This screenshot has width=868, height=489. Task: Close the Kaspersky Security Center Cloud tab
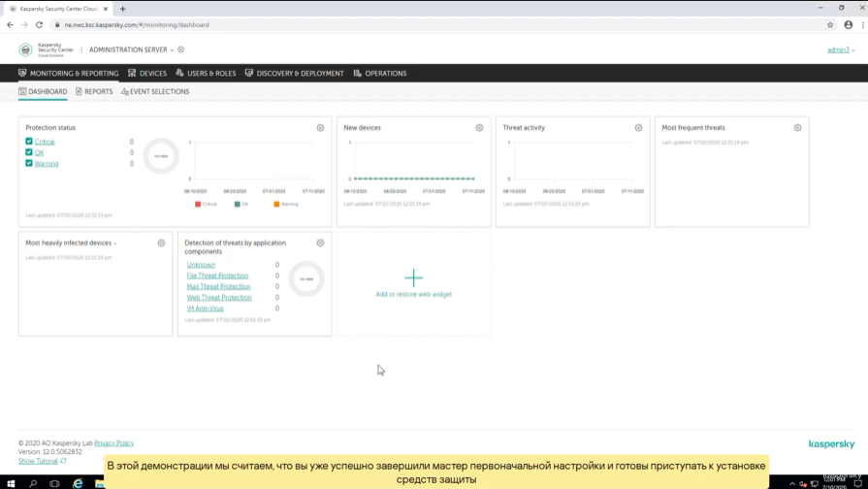point(105,9)
